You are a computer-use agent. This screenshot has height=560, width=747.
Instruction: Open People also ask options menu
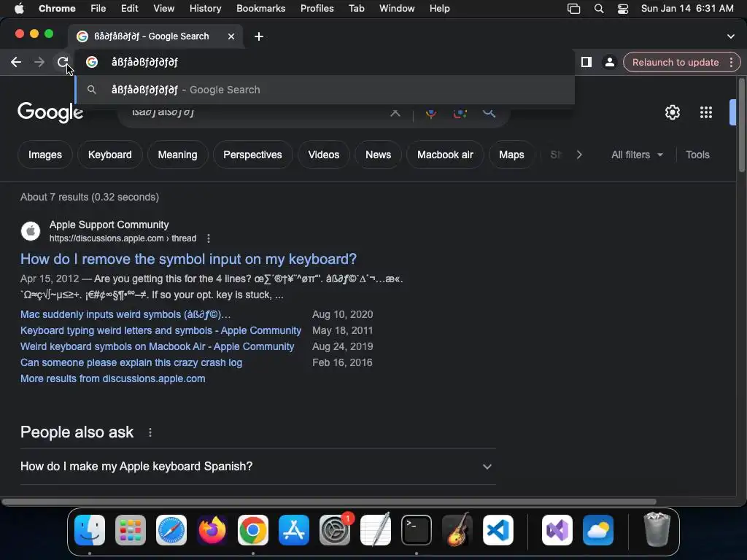pyautogui.click(x=150, y=432)
